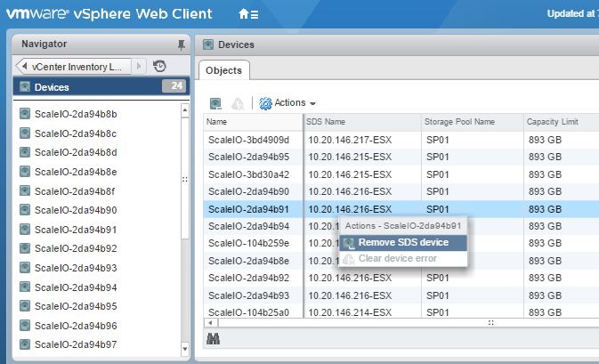
Task: Sort by the Capacity Limit column header
Action: coord(553,122)
